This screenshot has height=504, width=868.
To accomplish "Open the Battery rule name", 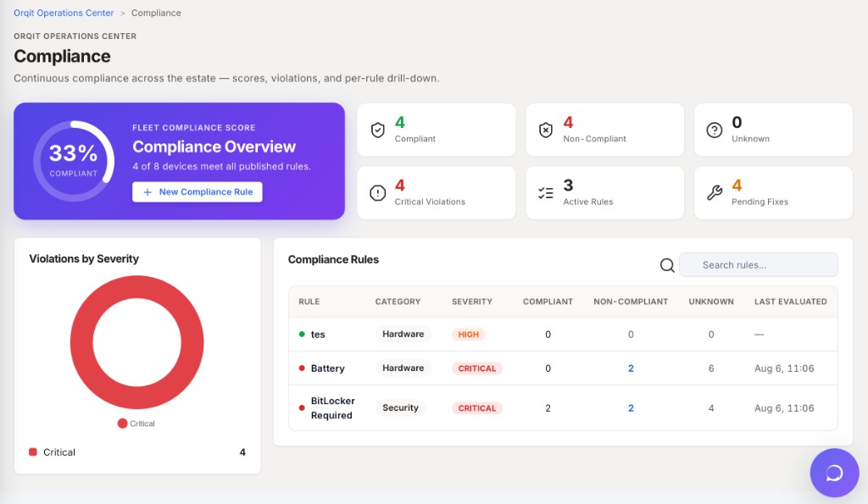I will click(328, 368).
